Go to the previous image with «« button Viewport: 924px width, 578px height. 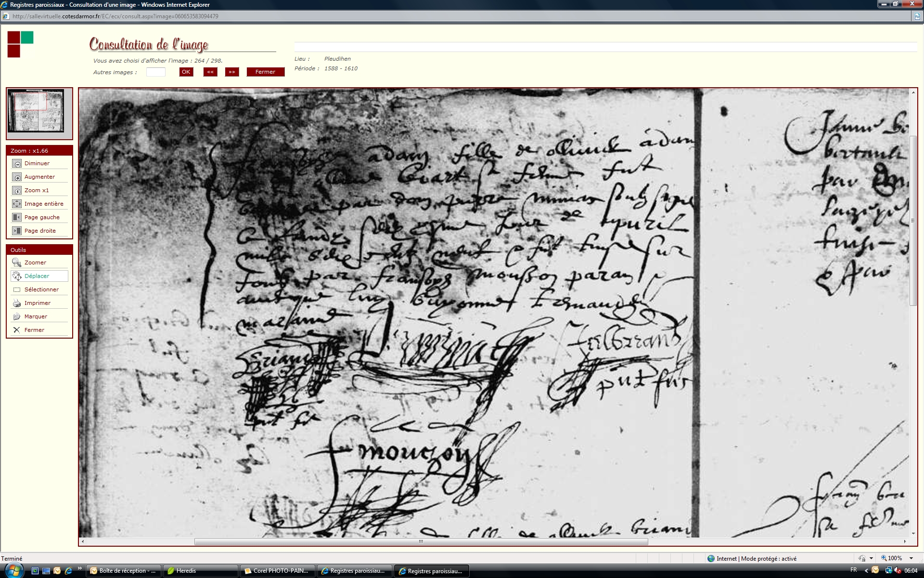[x=210, y=72]
